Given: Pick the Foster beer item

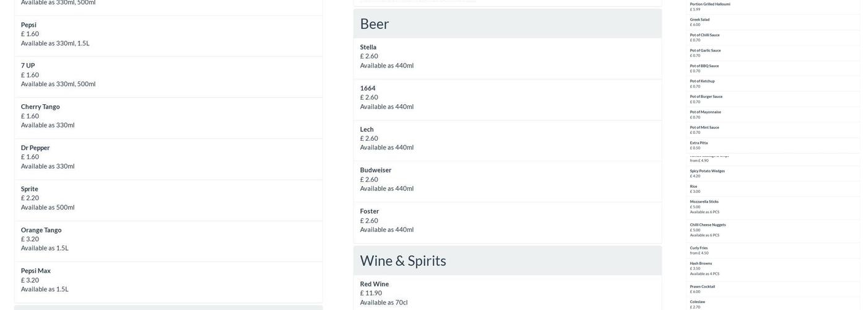Looking at the screenshot, I should click(x=370, y=211).
